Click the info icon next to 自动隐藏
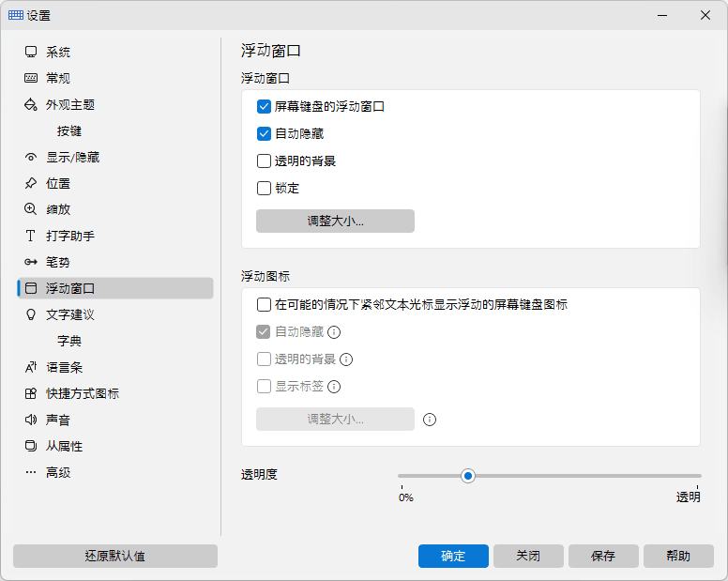This screenshot has height=581, width=728. (334, 332)
